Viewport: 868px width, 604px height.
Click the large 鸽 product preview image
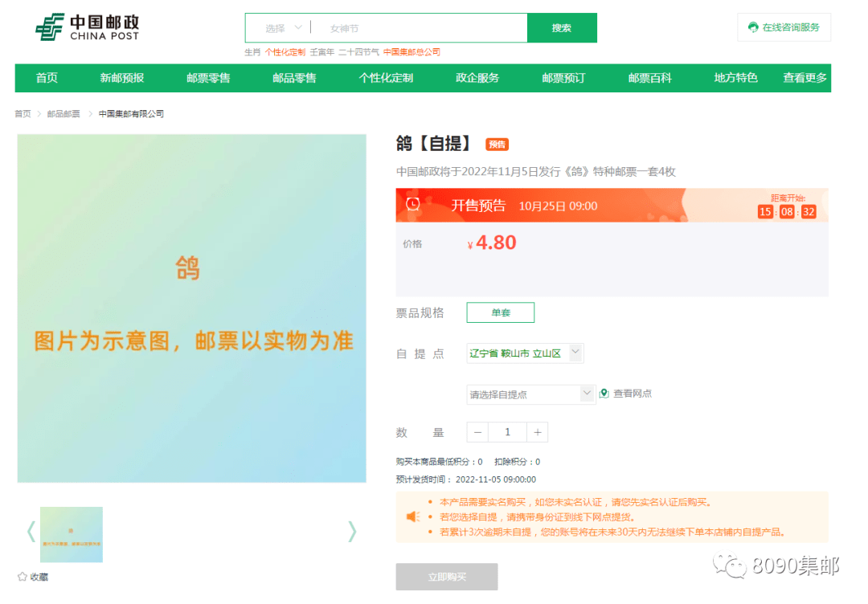pos(191,308)
